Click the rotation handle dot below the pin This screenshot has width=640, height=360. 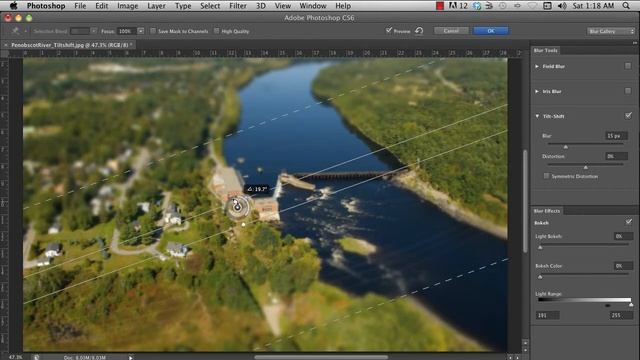[x=244, y=224]
